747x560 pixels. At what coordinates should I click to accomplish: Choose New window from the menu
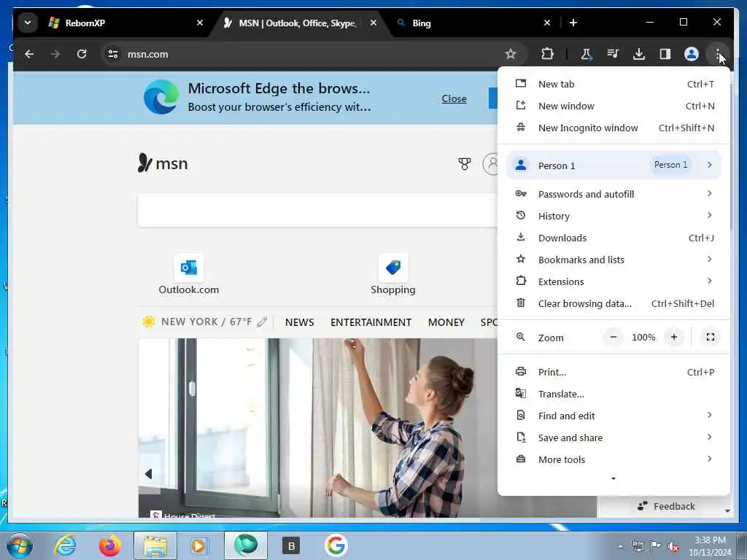(614, 106)
